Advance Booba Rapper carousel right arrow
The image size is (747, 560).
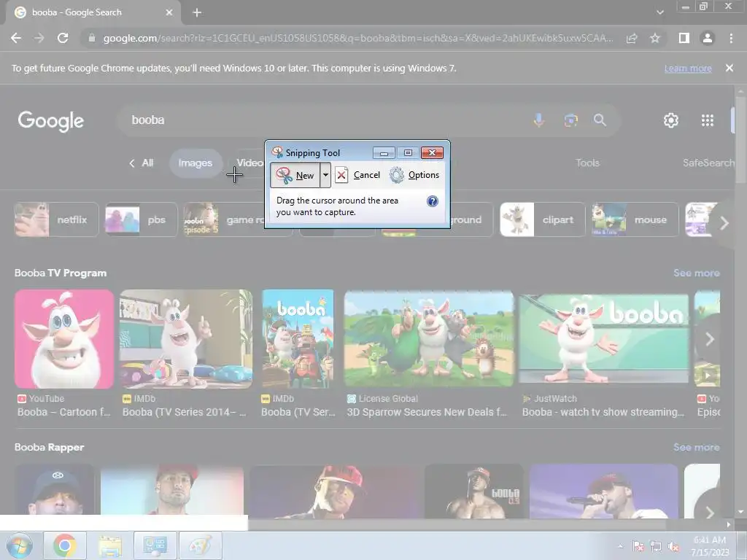pyautogui.click(x=709, y=512)
